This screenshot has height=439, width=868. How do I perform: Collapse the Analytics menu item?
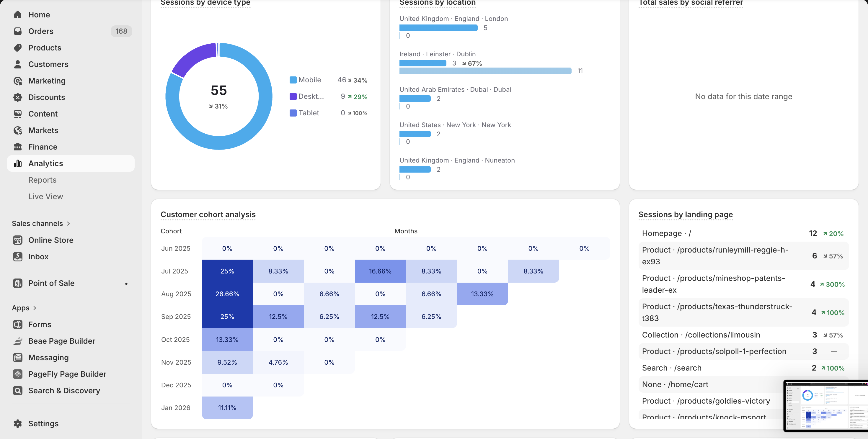[45, 163]
